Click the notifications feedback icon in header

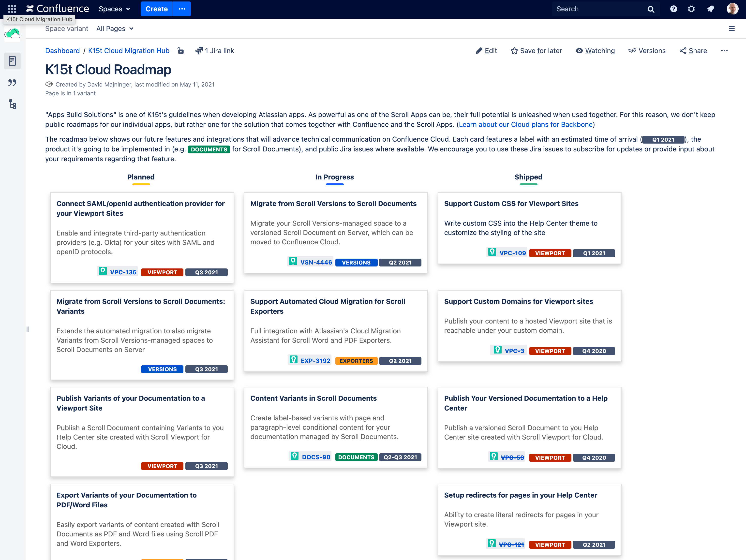coord(710,9)
